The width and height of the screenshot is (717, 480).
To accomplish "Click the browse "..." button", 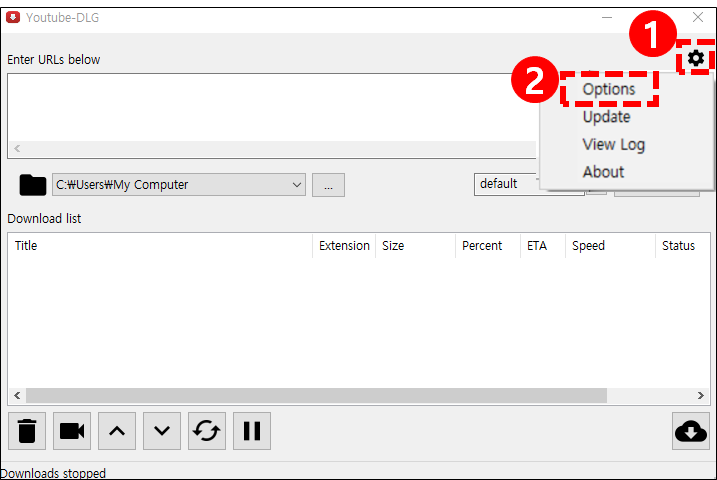I will click(x=328, y=185).
